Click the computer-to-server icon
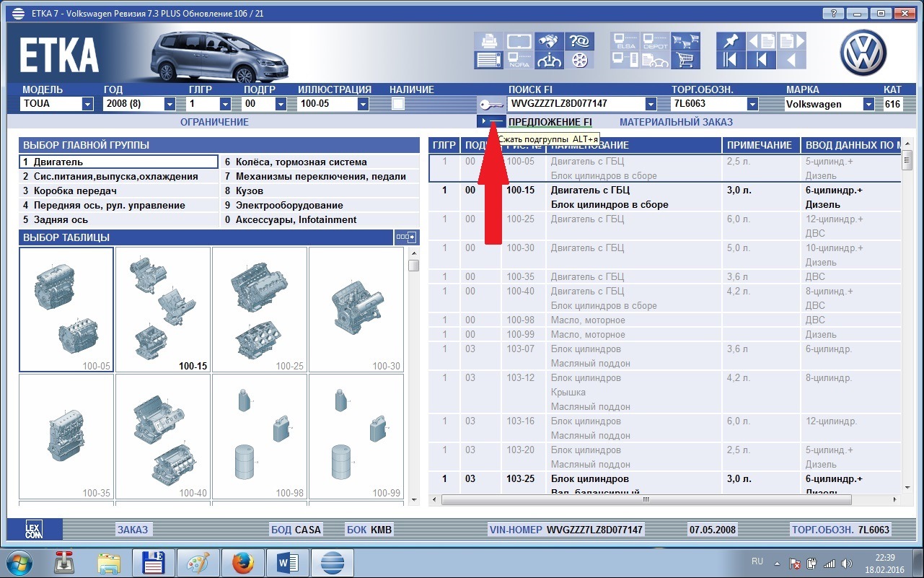924x578 pixels. (x=624, y=60)
